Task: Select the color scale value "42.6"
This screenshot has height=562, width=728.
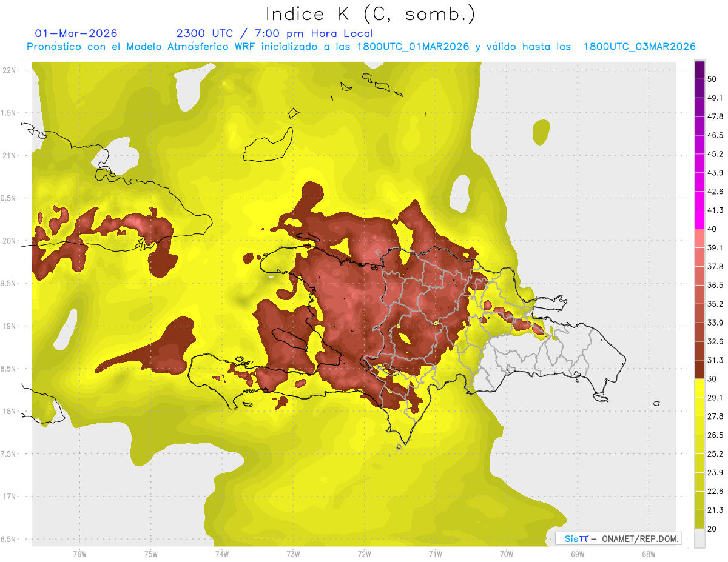Action: (715, 192)
